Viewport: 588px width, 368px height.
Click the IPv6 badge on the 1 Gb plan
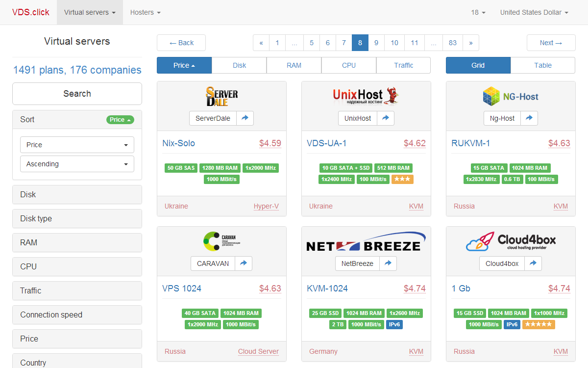(x=512, y=325)
